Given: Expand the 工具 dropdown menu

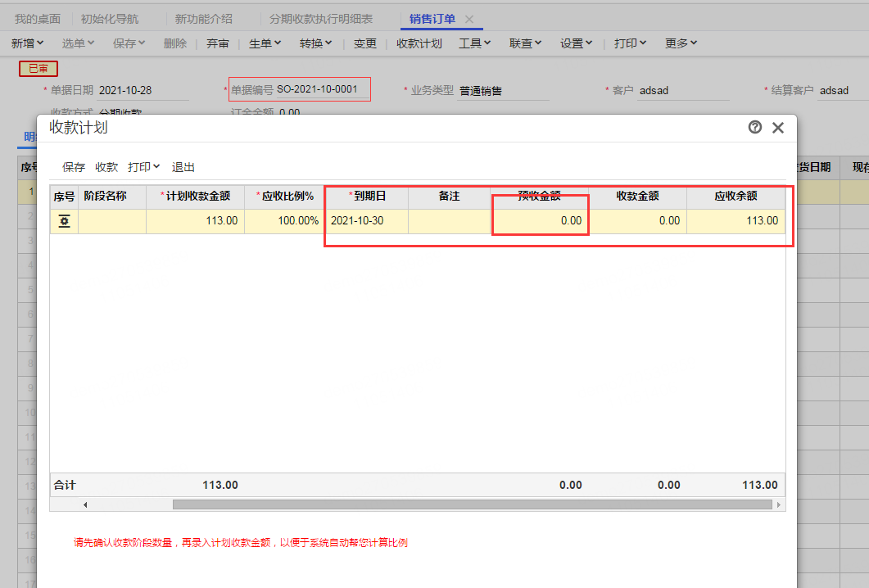Looking at the screenshot, I should 474,43.
